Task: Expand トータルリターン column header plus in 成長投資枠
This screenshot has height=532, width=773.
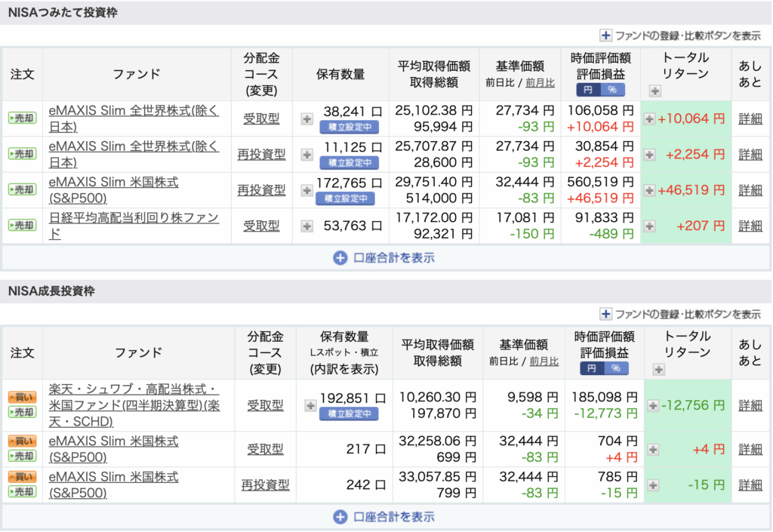Action: point(658,370)
